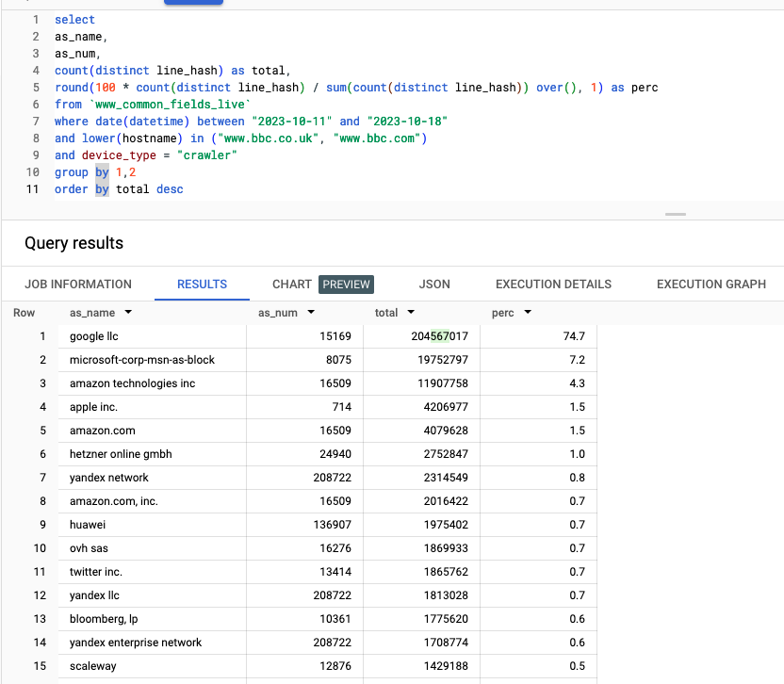Screen dimensions: 784x684
Task: Click the PREVIEW badge next to CHART
Action: click(x=346, y=285)
